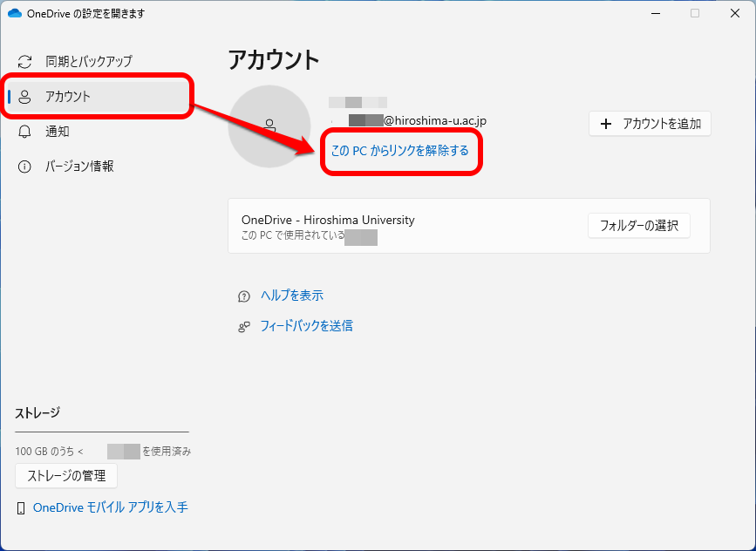Viewport: 756px width, 551px height.
Task: Click the ストレージ heading
Action: [x=37, y=413]
